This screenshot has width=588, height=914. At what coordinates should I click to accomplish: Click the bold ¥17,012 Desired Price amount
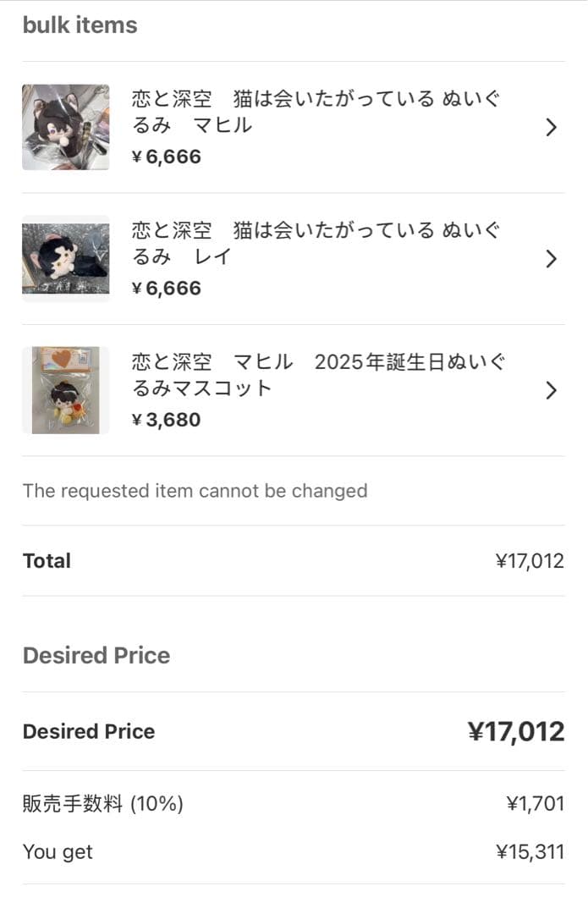tap(515, 732)
